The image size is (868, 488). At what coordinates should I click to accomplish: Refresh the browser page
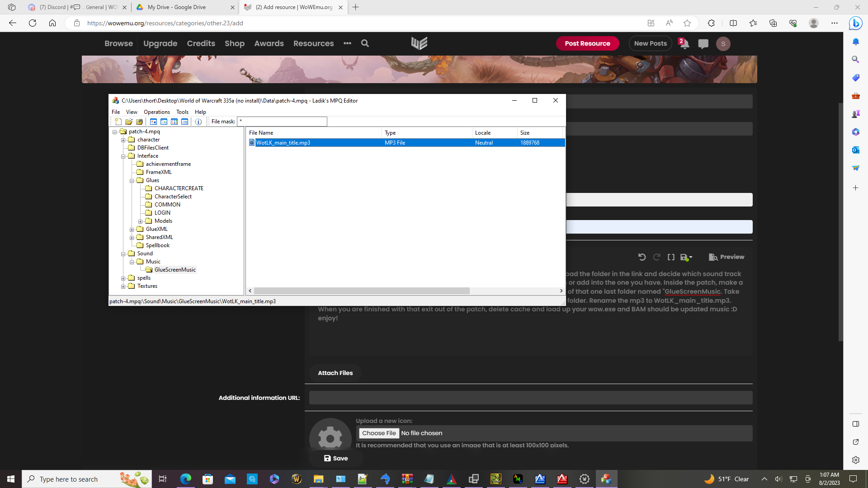pyautogui.click(x=33, y=23)
